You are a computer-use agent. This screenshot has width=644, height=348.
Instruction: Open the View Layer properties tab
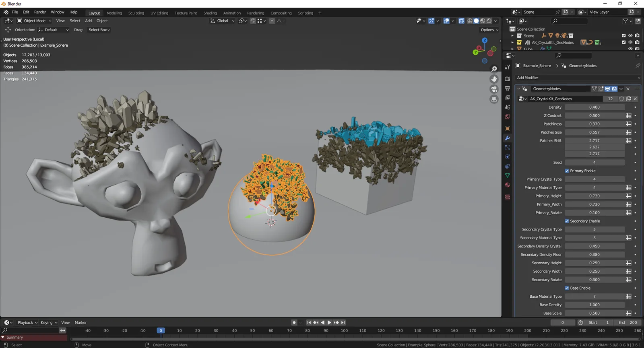pos(508,98)
